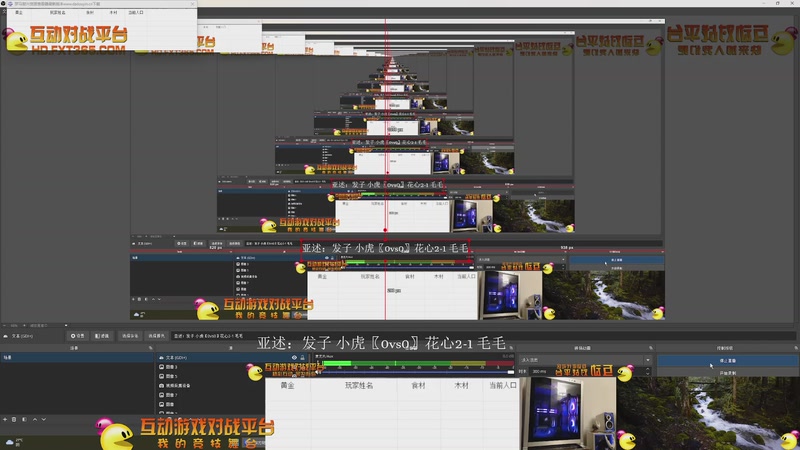Click the image icon of 图像 7
Image resolution: width=800 pixels, height=450 pixels.
point(161,395)
